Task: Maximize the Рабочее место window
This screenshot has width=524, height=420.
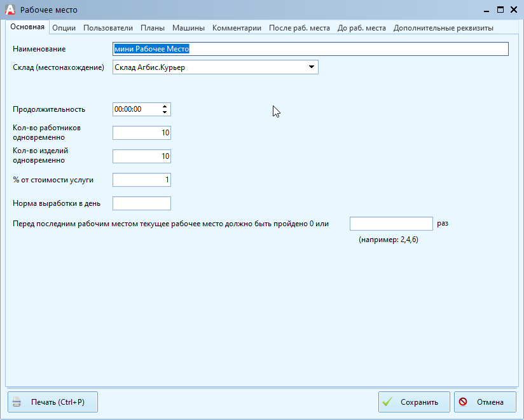Action: coord(500,10)
